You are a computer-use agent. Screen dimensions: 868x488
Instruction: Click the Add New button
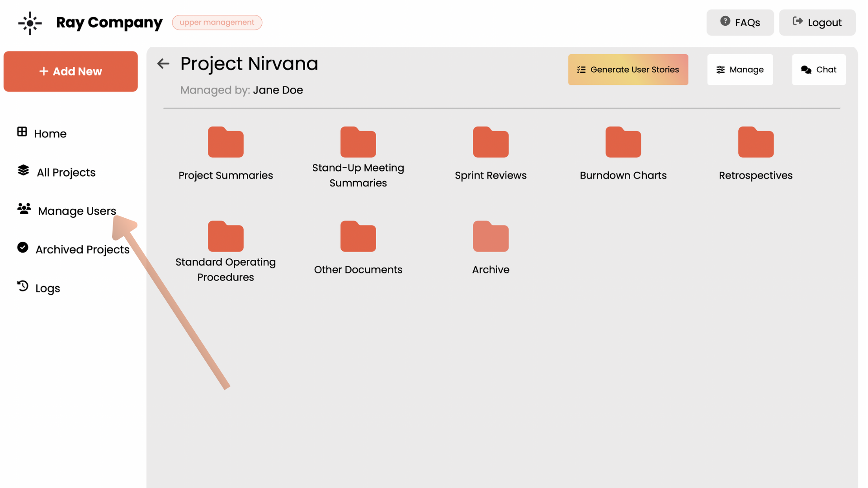71,71
